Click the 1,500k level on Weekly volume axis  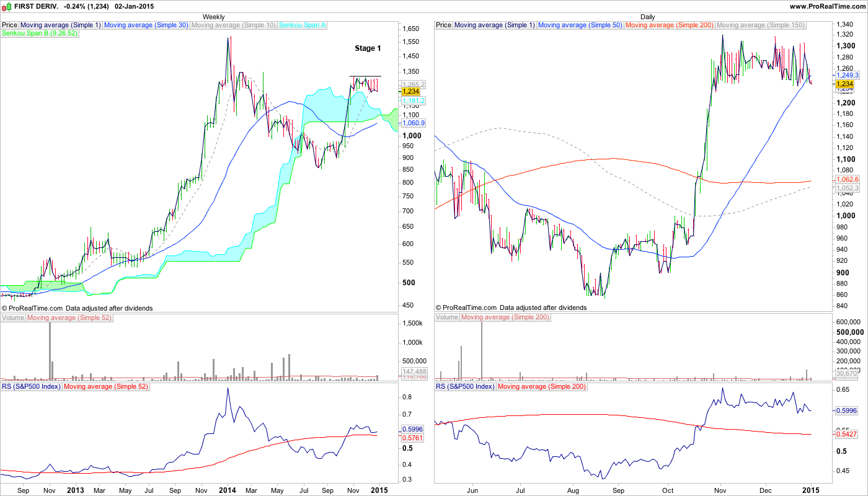[x=412, y=324]
